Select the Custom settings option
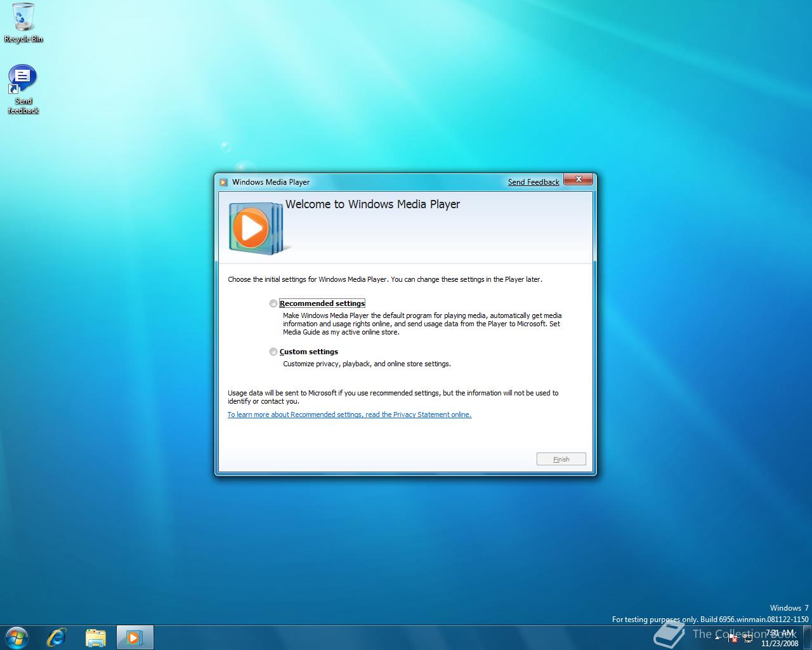The width and height of the screenshot is (812, 650). [x=304, y=352]
